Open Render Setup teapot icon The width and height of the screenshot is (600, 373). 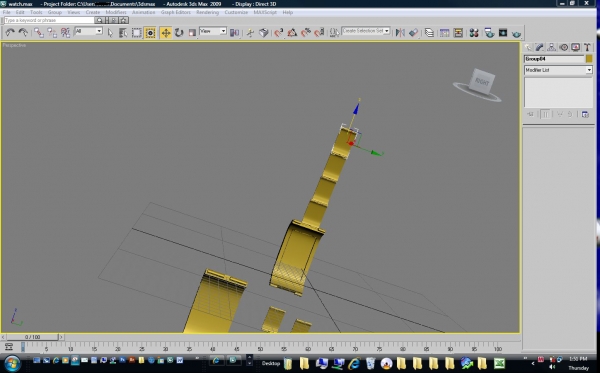click(x=489, y=33)
